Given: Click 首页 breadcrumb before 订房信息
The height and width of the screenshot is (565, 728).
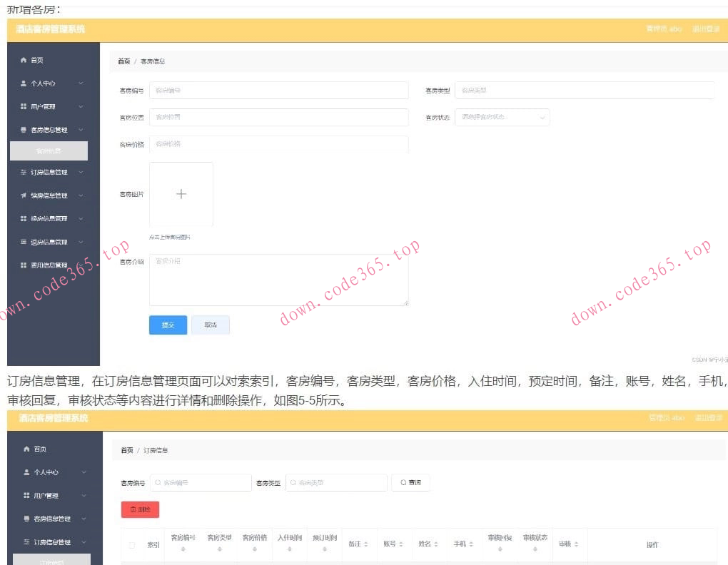Looking at the screenshot, I should point(127,450).
